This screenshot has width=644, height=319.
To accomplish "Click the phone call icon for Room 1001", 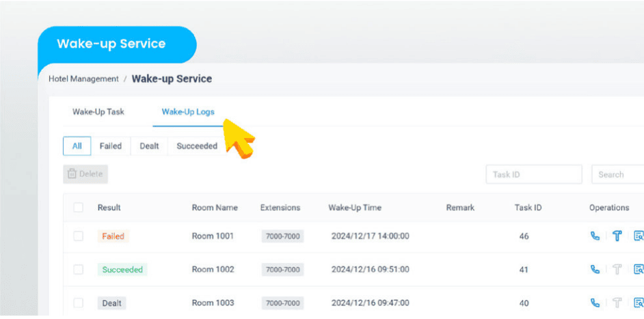I will (595, 236).
